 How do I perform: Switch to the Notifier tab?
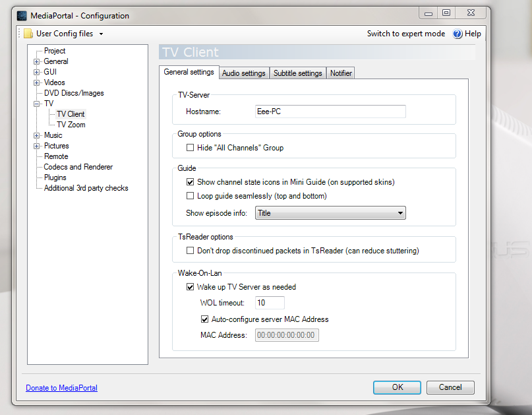pos(341,73)
